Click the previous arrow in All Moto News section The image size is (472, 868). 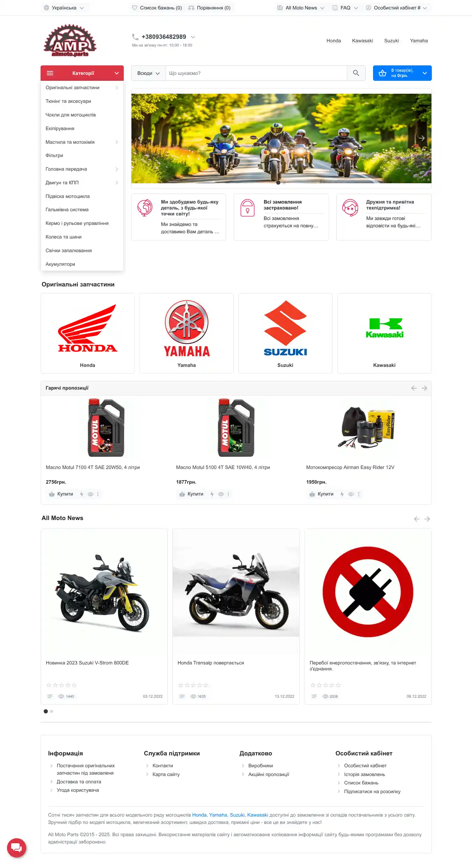coord(416,519)
